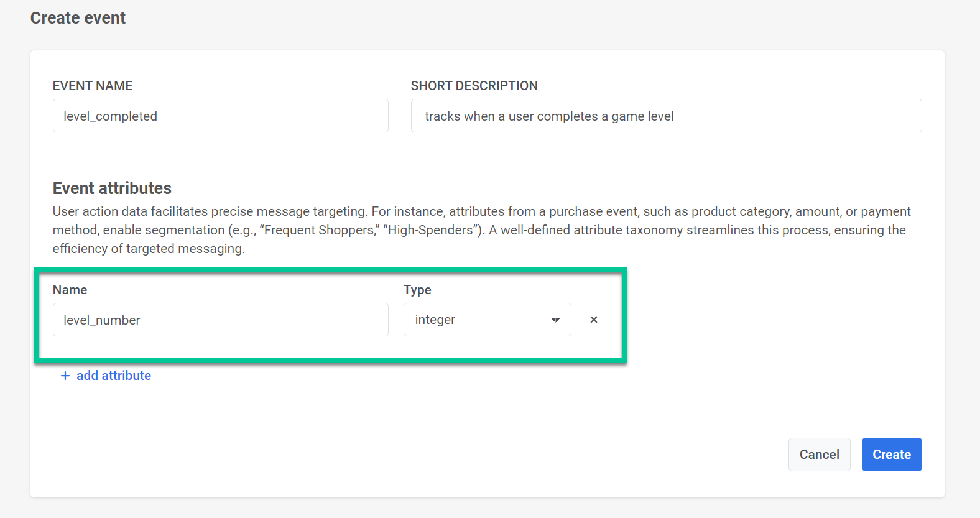Click the Event attributes section heading
This screenshot has height=518, width=980.
[112, 188]
